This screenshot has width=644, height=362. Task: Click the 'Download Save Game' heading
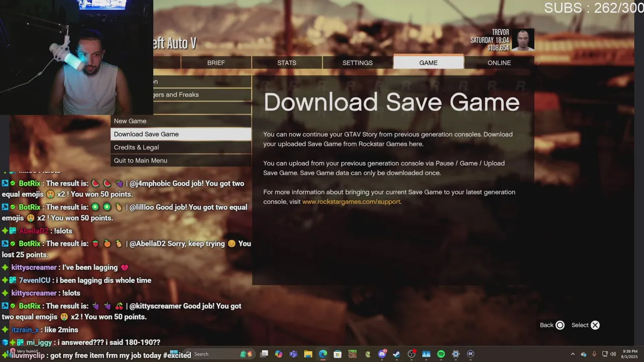coord(391,103)
